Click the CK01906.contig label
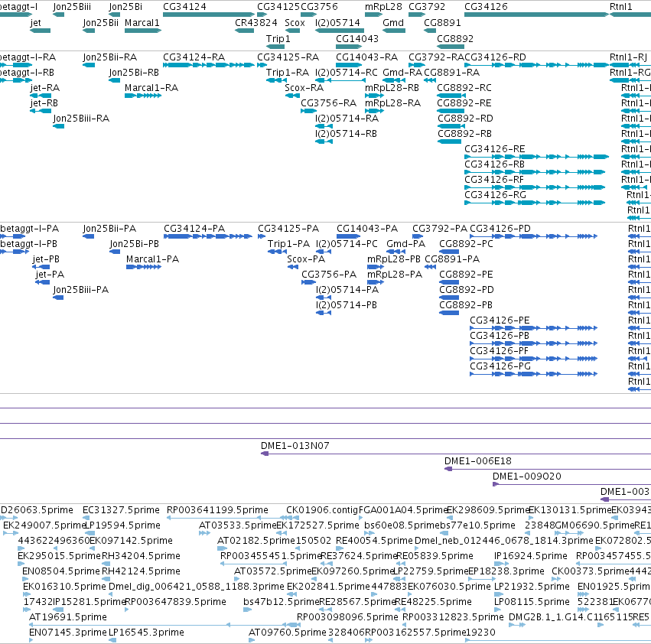 [322, 510]
